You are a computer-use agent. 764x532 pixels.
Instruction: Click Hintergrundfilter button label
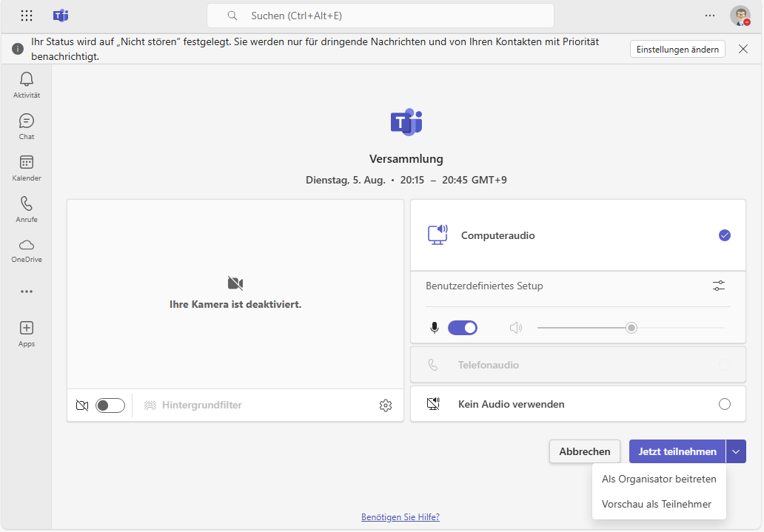(201, 405)
